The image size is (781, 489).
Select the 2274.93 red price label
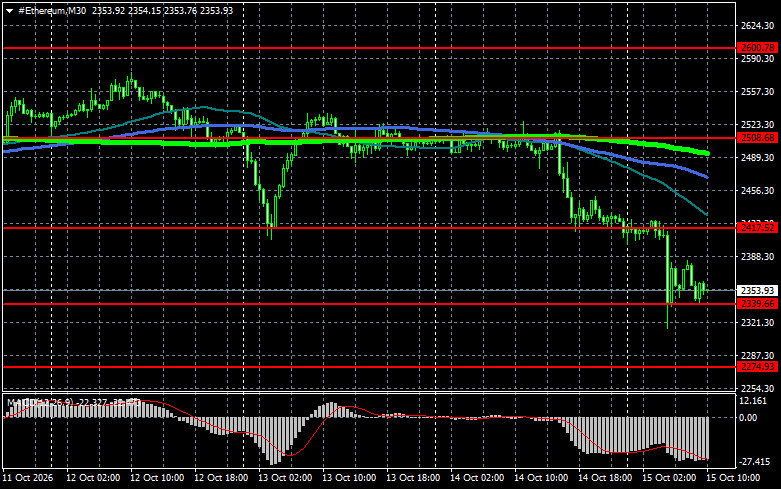758,367
